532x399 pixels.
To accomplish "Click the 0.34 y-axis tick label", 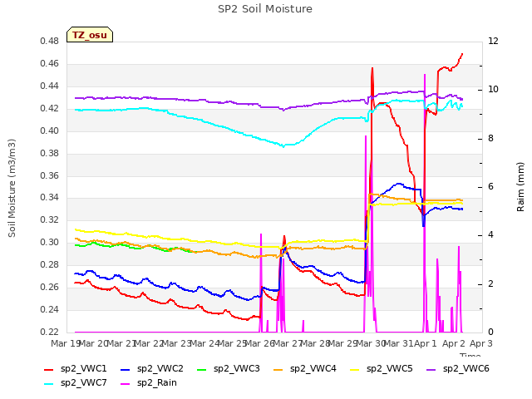I will (x=50, y=198).
